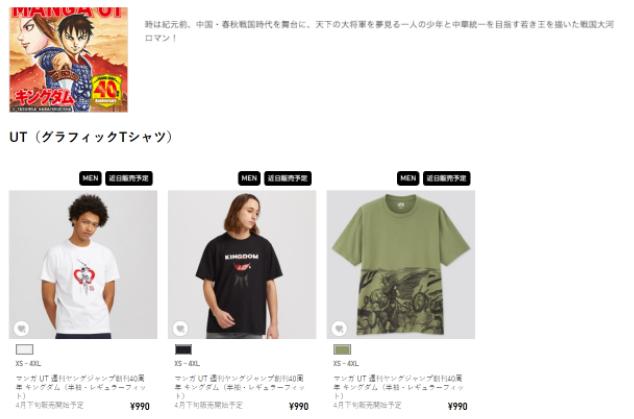Image resolution: width=634 pixels, height=419 pixels.
Task: Open the black KINGDOM T-shirt image
Action: (242, 265)
